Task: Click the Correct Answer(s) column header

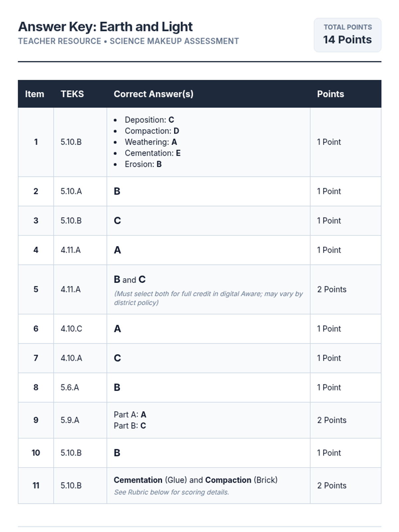Action: [x=153, y=94]
